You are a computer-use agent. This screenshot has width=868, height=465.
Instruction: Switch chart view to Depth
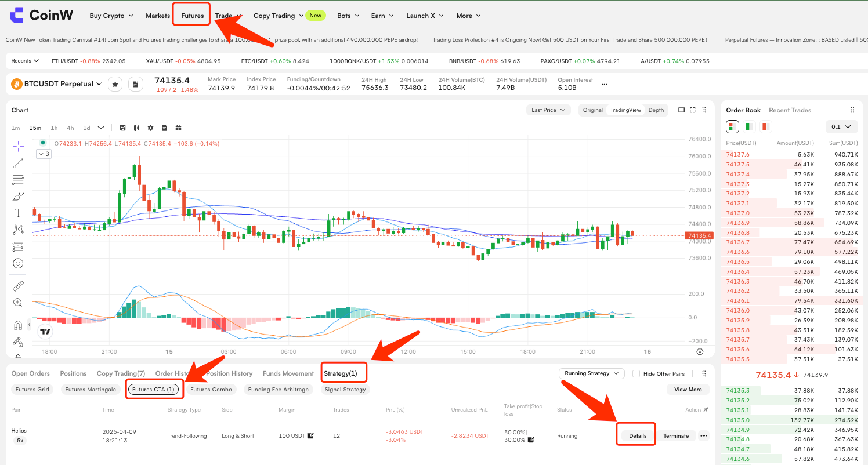[x=656, y=110]
